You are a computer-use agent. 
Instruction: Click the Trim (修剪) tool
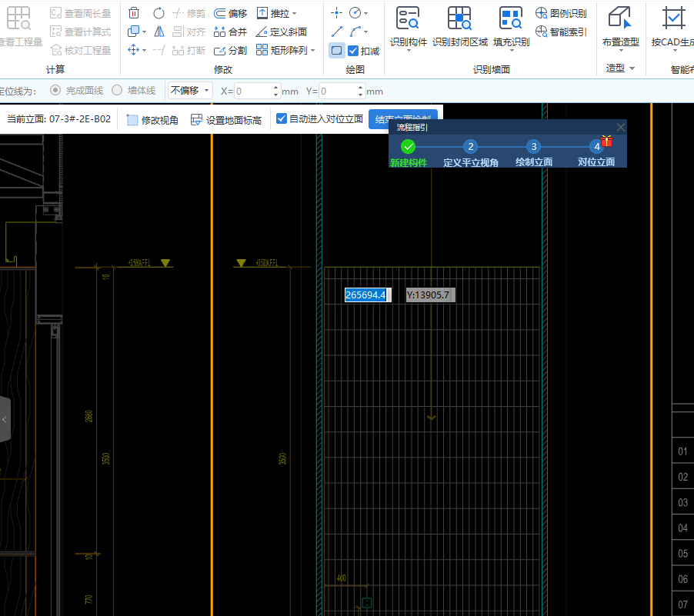point(189,14)
